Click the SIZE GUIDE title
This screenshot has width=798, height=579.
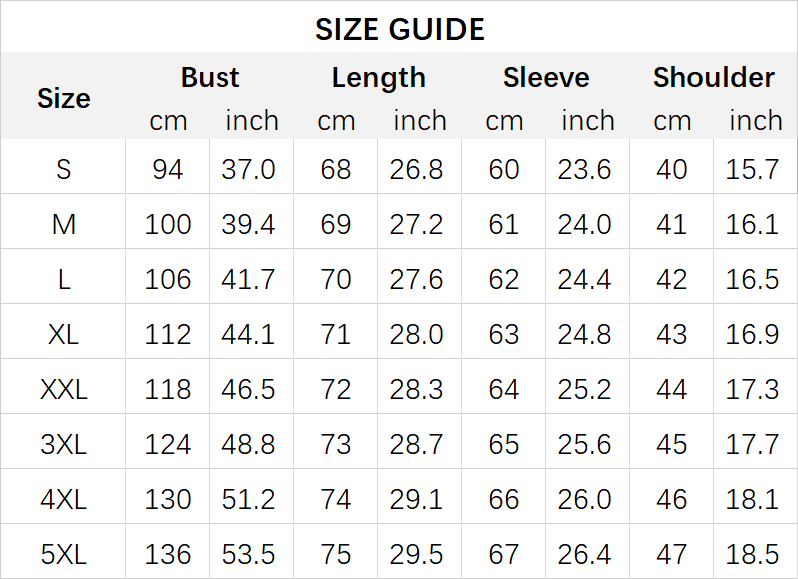pyautogui.click(x=399, y=29)
